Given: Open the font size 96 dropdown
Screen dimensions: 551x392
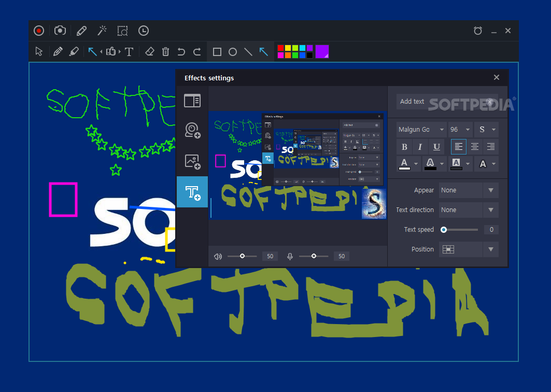Looking at the screenshot, I should point(460,130).
